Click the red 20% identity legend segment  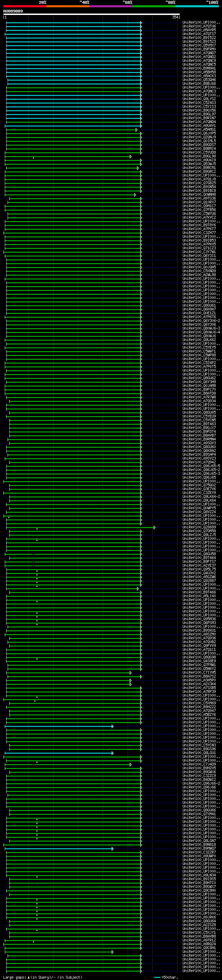[x=25, y=6]
